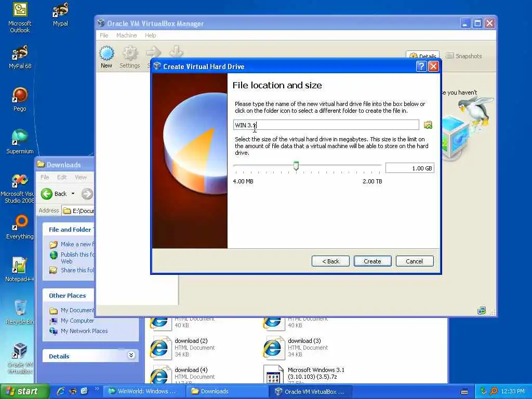Switch to WinWorld taskbar window
This screenshot has width=532, height=399.
click(x=144, y=391)
